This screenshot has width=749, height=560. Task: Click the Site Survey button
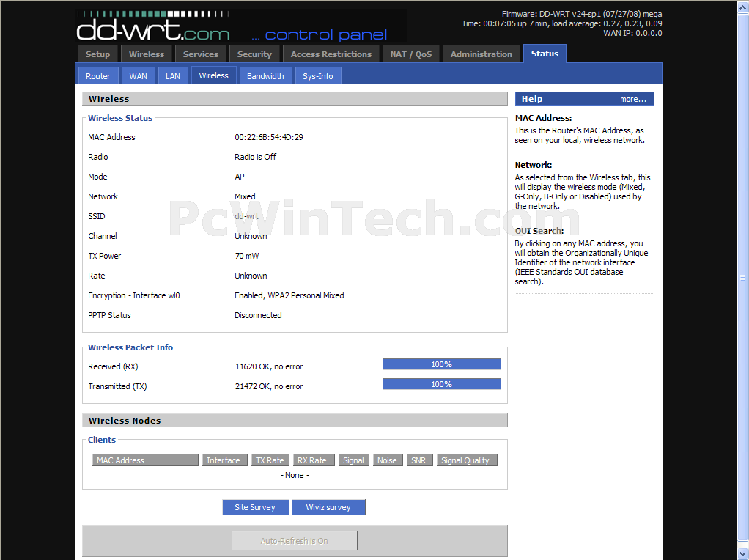pyautogui.click(x=255, y=507)
